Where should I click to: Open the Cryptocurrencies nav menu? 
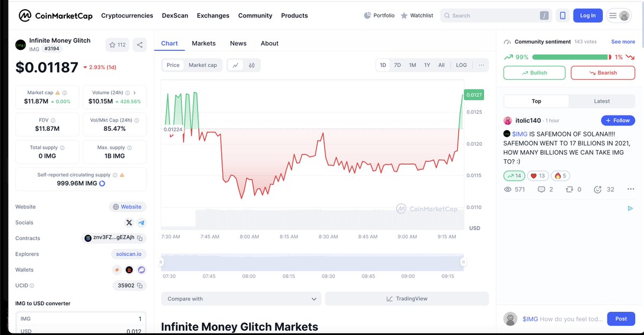(x=127, y=16)
